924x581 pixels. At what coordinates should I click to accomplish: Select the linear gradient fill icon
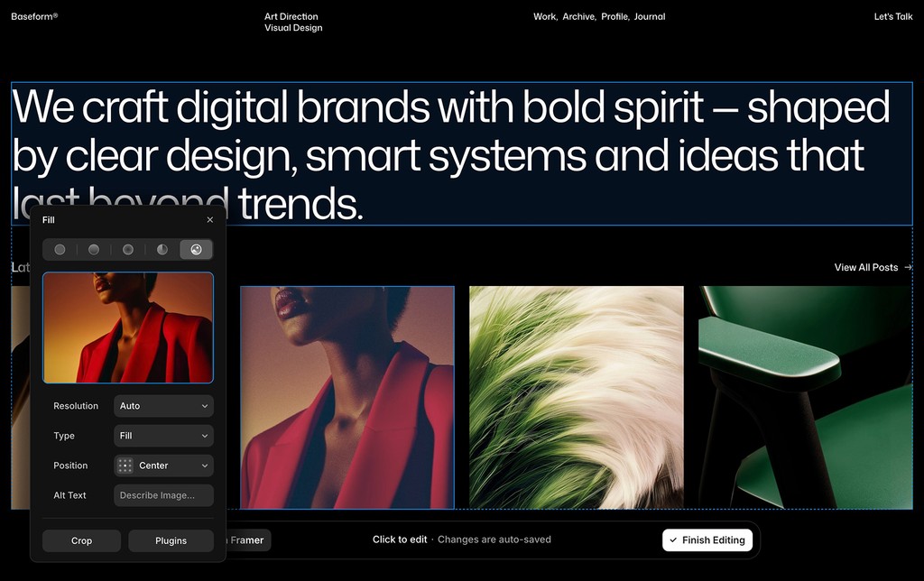click(x=94, y=250)
